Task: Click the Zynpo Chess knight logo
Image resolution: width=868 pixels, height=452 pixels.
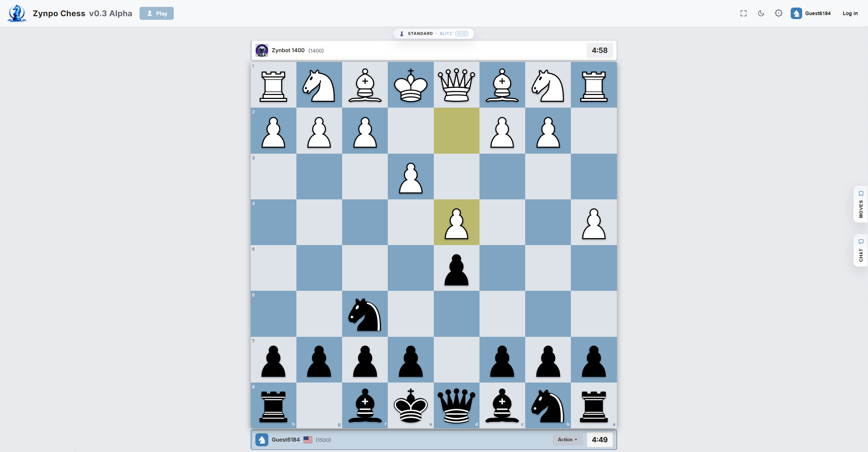Action: [17, 13]
